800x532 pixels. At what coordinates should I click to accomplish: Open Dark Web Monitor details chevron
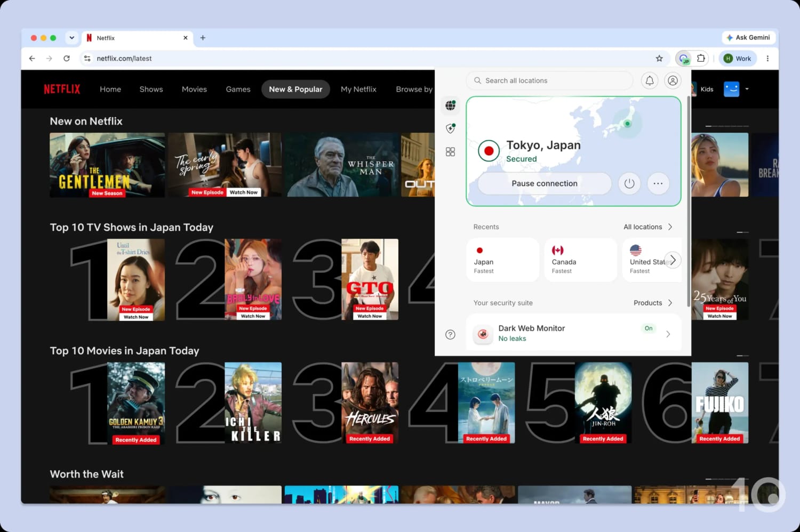click(x=668, y=334)
